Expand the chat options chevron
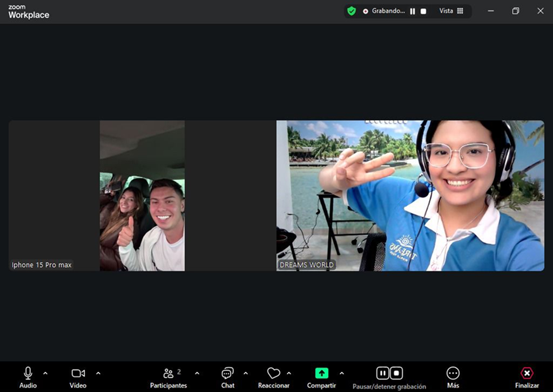The width and height of the screenshot is (553, 392). tap(246, 373)
